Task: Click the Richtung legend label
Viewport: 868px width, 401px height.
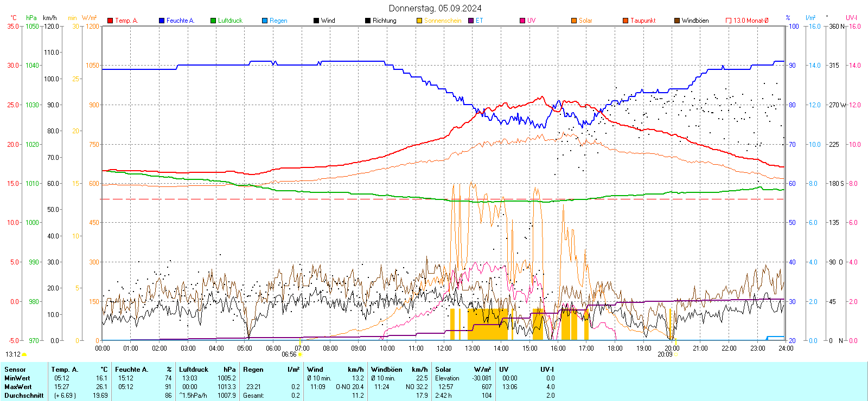Action: pyautogui.click(x=384, y=21)
